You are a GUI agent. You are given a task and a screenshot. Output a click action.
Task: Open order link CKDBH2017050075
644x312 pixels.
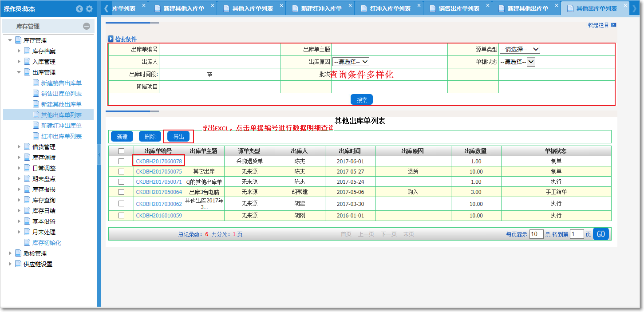pyautogui.click(x=159, y=172)
